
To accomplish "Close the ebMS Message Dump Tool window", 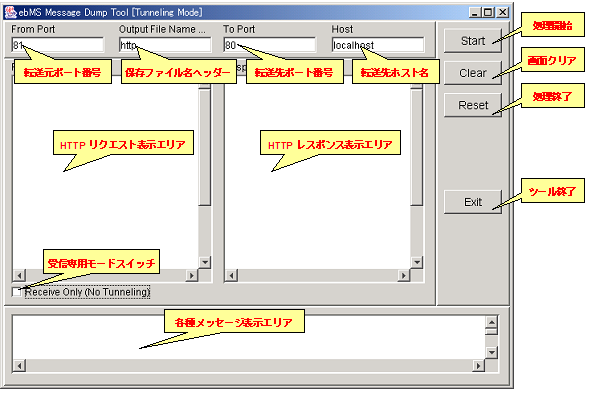I will pyautogui.click(x=502, y=12).
